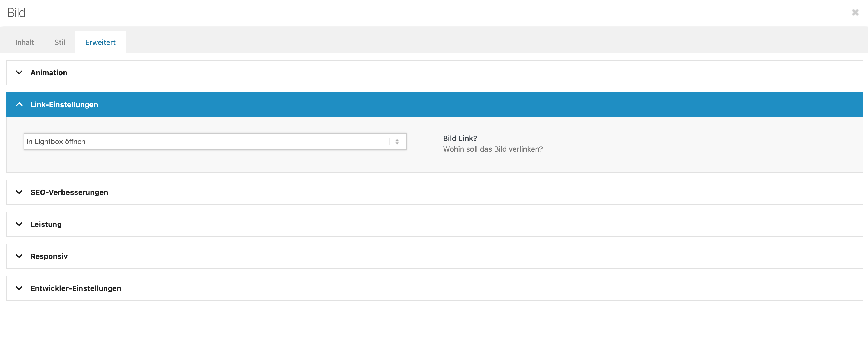Expand the Animation section chevron
The height and width of the screenshot is (351, 868).
19,72
